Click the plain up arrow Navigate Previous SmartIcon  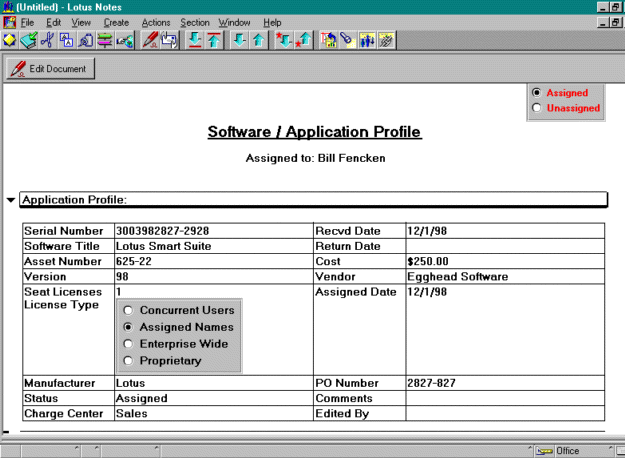click(259, 40)
